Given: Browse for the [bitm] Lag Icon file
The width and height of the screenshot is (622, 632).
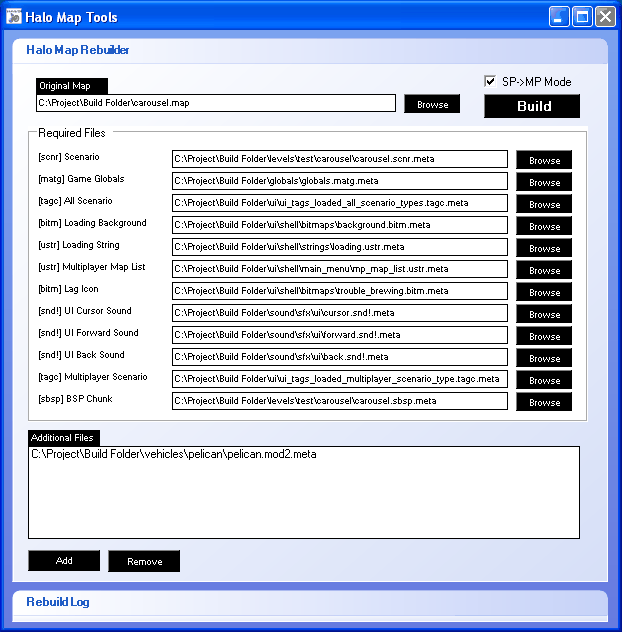Looking at the screenshot, I should point(544,292).
